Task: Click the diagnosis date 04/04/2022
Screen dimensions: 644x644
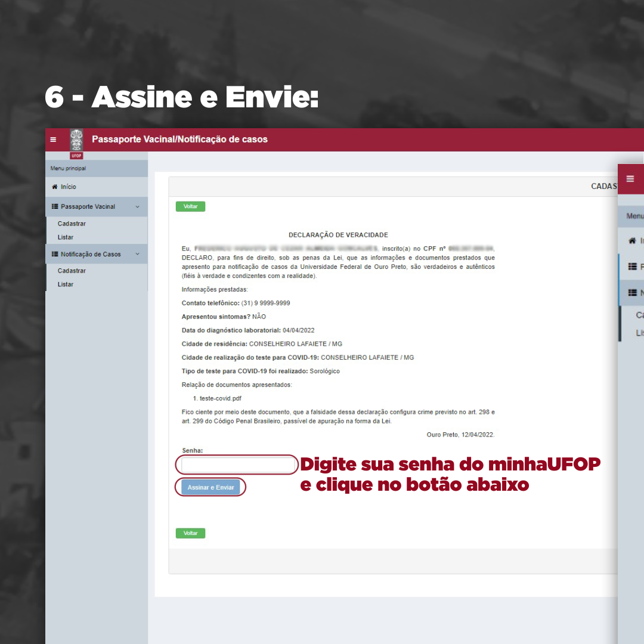Action: (x=299, y=330)
